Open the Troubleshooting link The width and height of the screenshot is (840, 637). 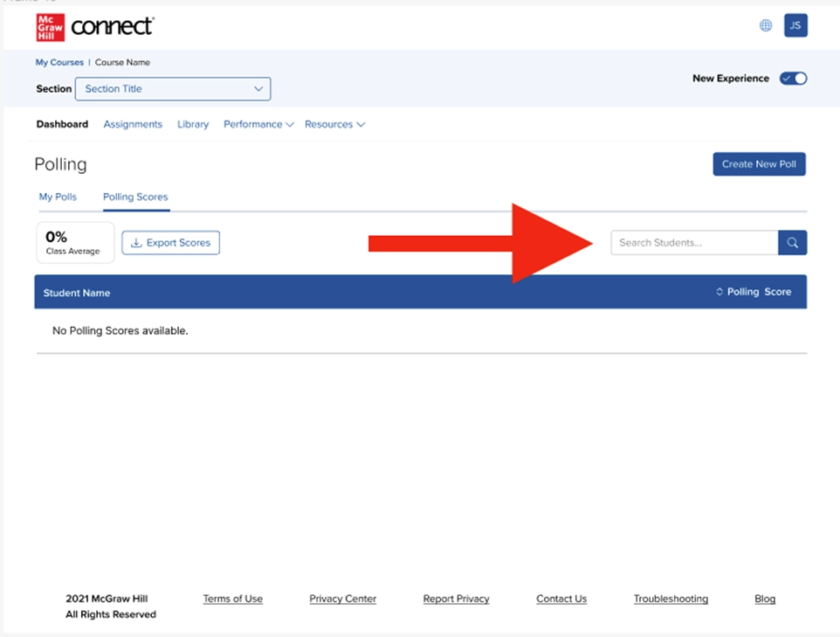coord(671,599)
